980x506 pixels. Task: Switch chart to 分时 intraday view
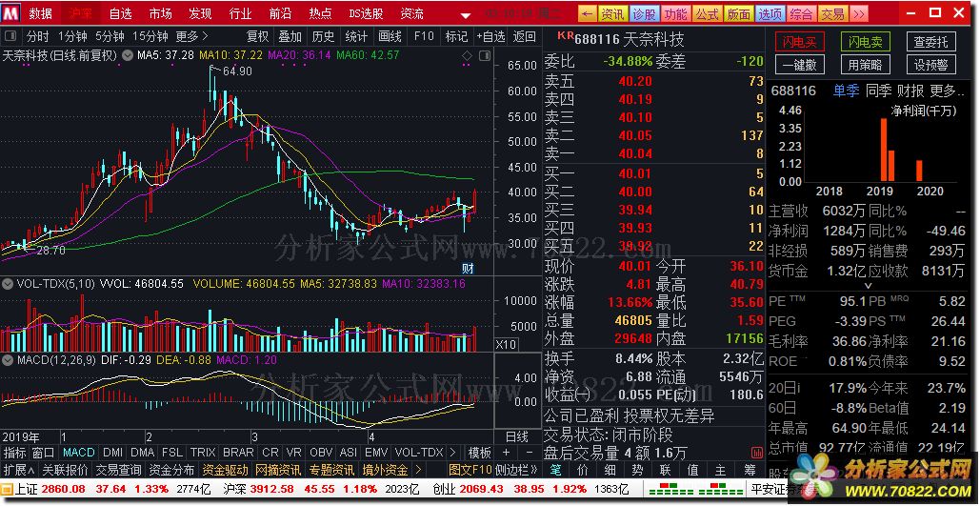[38, 36]
